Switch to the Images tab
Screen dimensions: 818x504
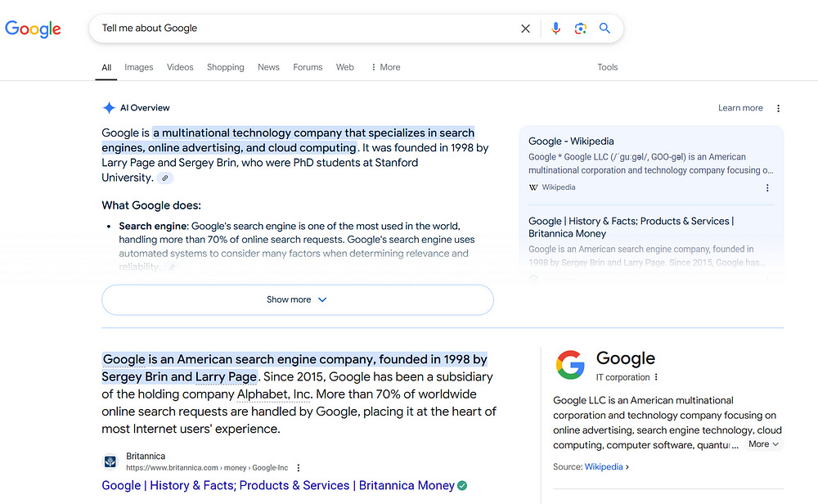[x=139, y=67]
